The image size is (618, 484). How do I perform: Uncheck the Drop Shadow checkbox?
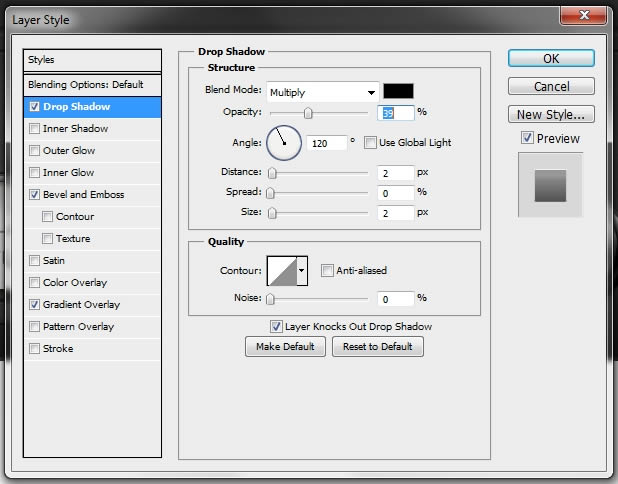pyautogui.click(x=34, y=106)
